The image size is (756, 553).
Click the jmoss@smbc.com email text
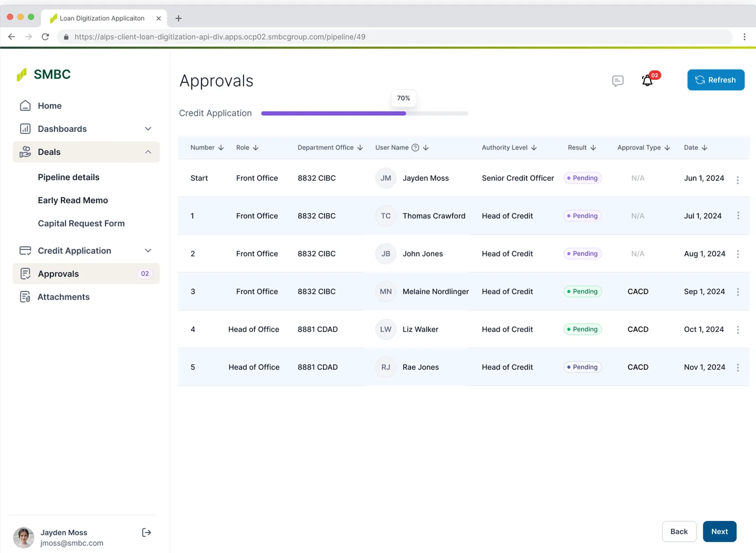tap(72, 544)
